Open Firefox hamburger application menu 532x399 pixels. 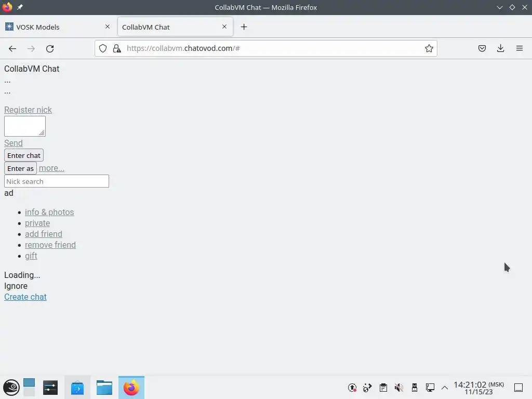coord(519,48)
